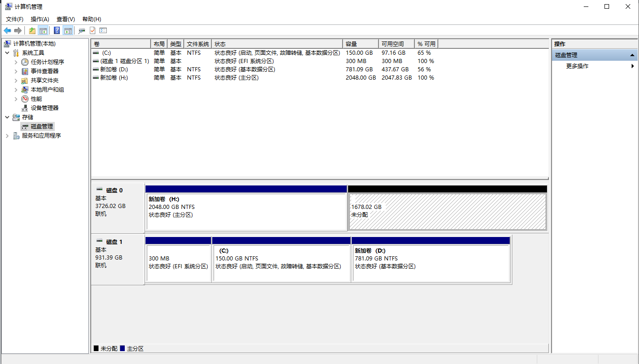Collapse the 磁盘管理 section in Actions pane
Screen dimensions: 639x364
coord(633,55)
